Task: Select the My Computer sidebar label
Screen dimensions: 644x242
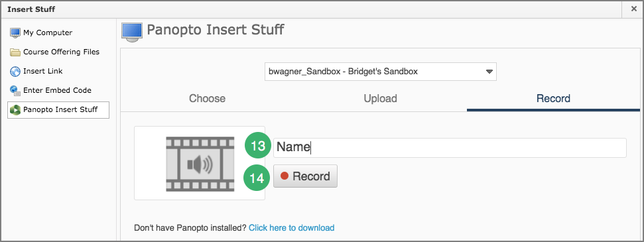Action: pyautogui.click(x=48, y=32)
